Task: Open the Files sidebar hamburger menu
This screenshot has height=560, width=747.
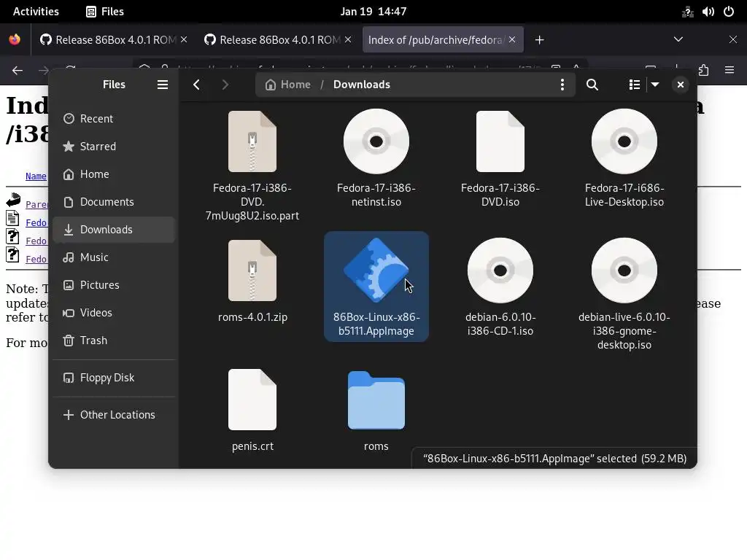Action: tap(163, 85)
